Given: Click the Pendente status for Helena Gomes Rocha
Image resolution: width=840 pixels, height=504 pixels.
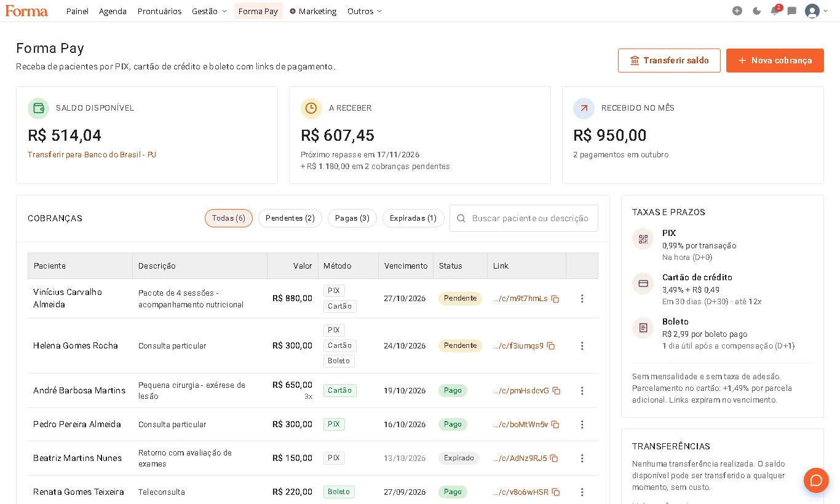Looking at the screenshot, I should [460, 346].
